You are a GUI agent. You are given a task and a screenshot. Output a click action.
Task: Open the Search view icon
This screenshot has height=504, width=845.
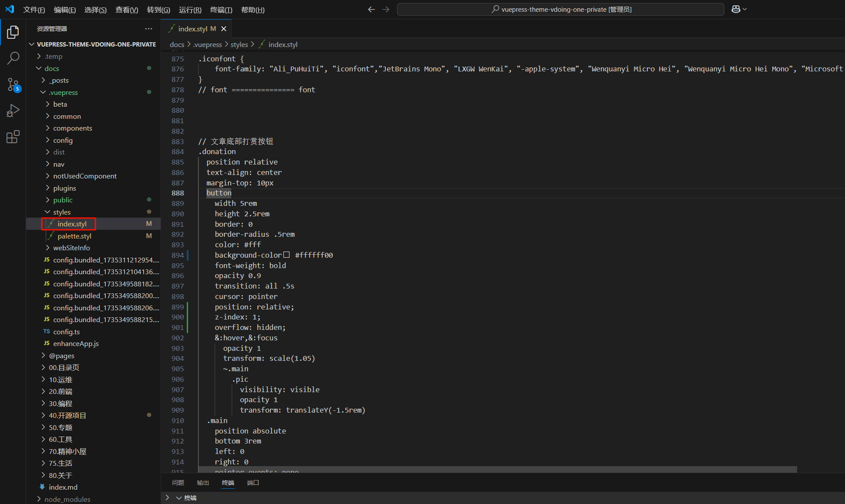(x=13, y=58)
